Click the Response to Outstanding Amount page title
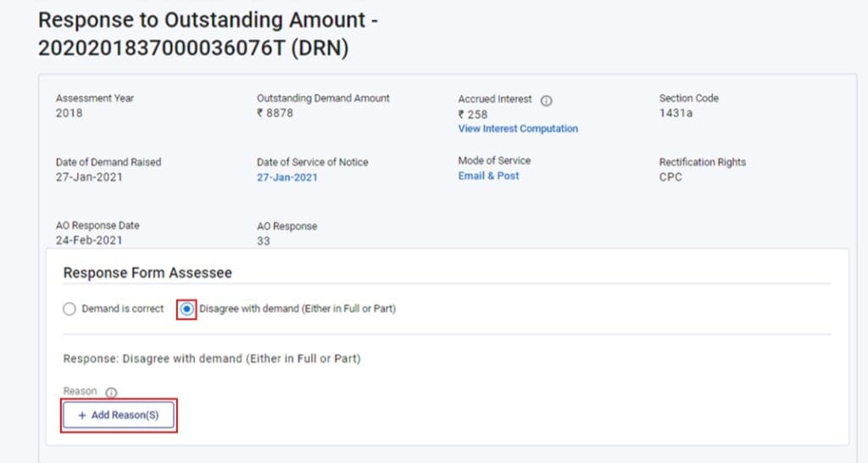Screen dimensions: 868x463 [209, 34]
